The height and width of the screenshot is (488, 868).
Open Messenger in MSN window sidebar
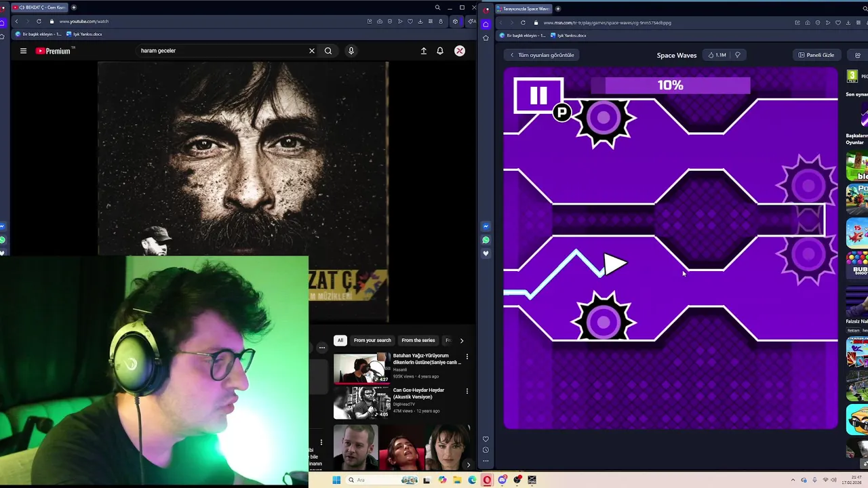pos(486,226)
